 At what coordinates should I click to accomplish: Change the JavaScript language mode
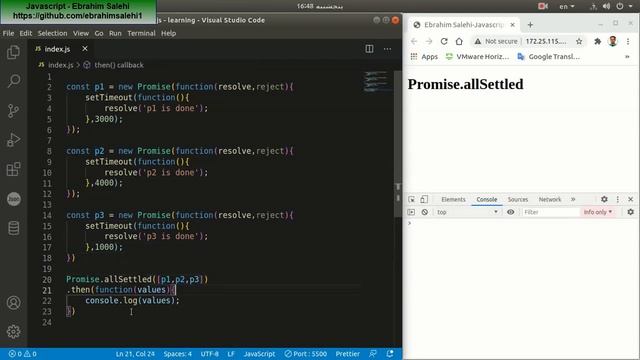[x=259, y=354]
